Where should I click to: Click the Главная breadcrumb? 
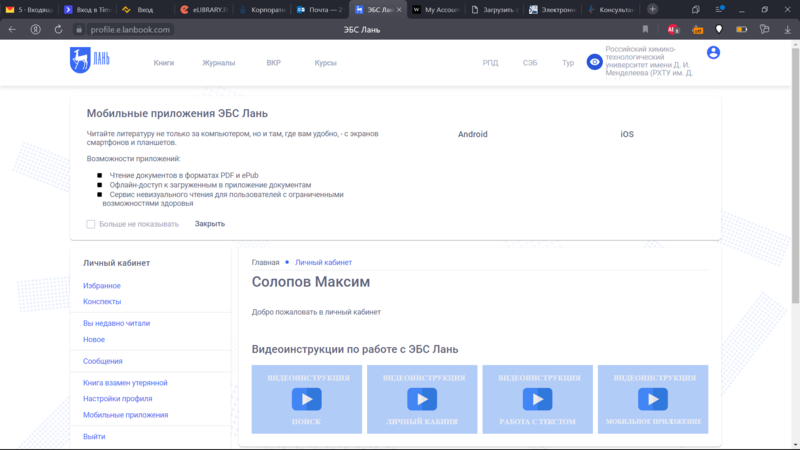(x=265, y=262)
